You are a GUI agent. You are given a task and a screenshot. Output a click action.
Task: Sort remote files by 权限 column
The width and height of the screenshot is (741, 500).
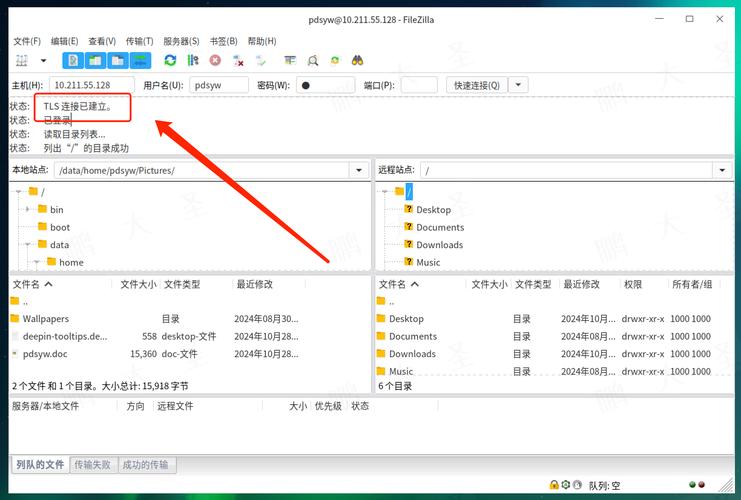tap(643, 284)
